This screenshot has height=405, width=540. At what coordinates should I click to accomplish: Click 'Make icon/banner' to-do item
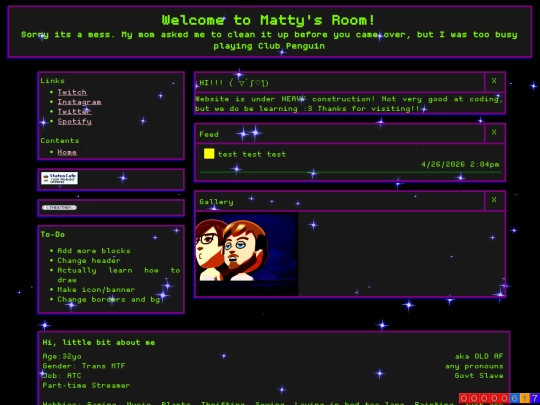click(x=96, y=290)
